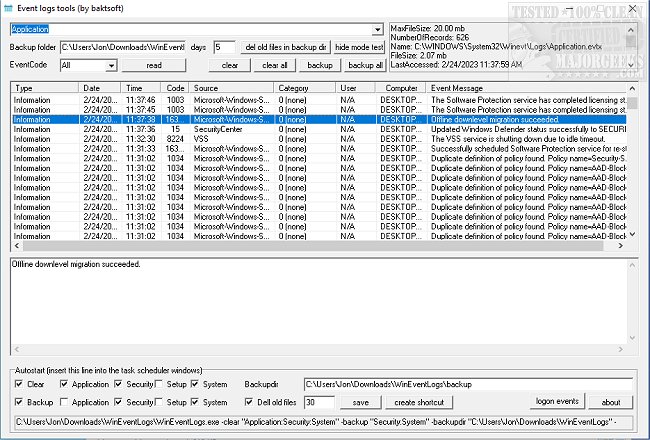Sort by the Code column header

tap(175, 88)
